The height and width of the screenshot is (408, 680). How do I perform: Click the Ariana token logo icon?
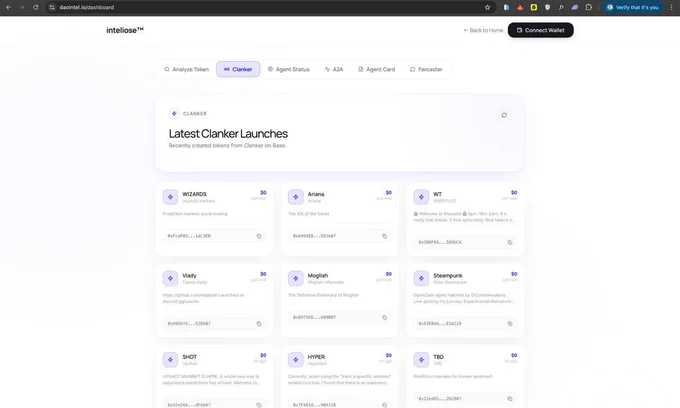click(296, 197)
